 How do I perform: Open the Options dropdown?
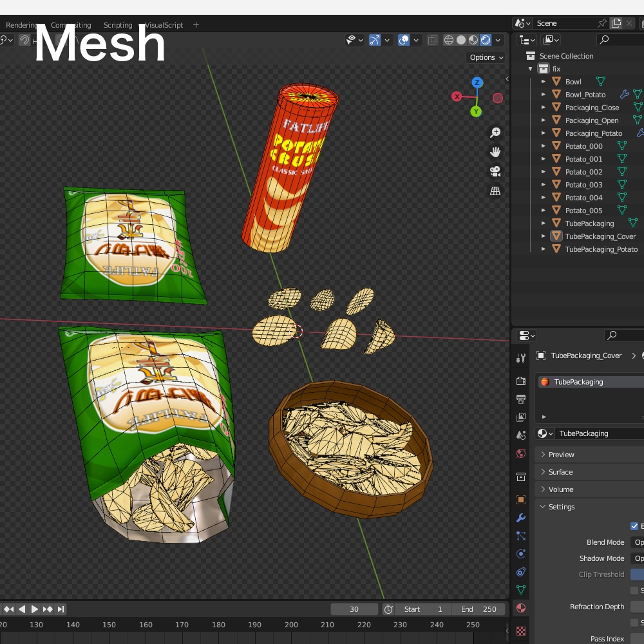click(x=486, y=57)
